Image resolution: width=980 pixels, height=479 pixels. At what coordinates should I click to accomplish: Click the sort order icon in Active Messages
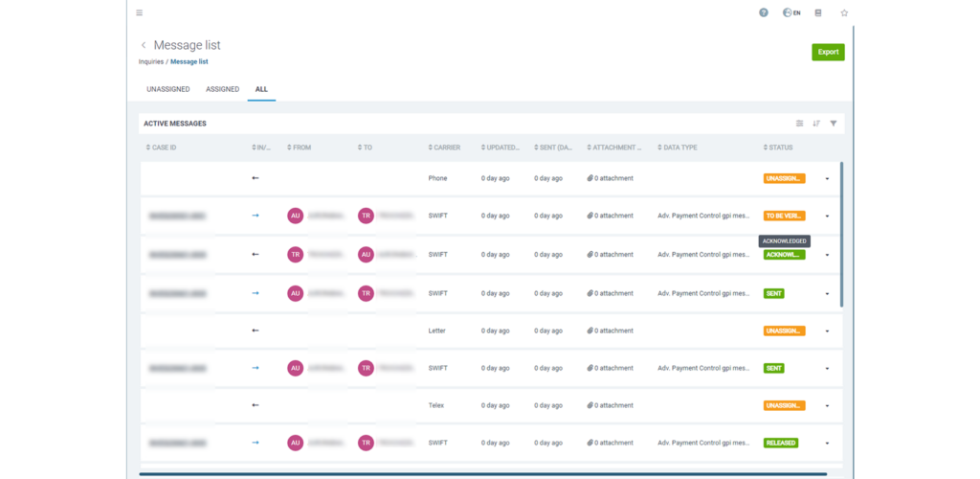pyautogui.click(x=816, y=124)
